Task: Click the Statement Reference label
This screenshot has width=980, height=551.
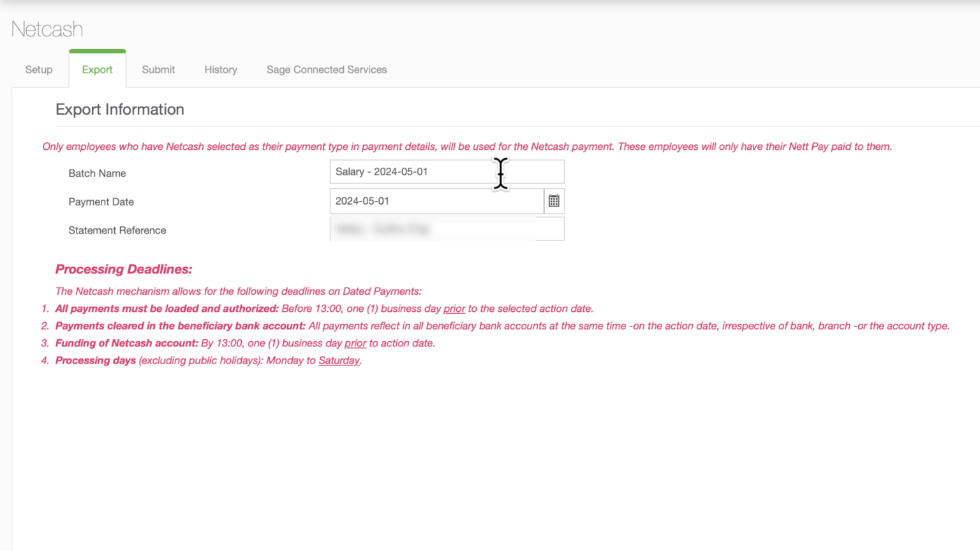Action: [x=117, y=230]
